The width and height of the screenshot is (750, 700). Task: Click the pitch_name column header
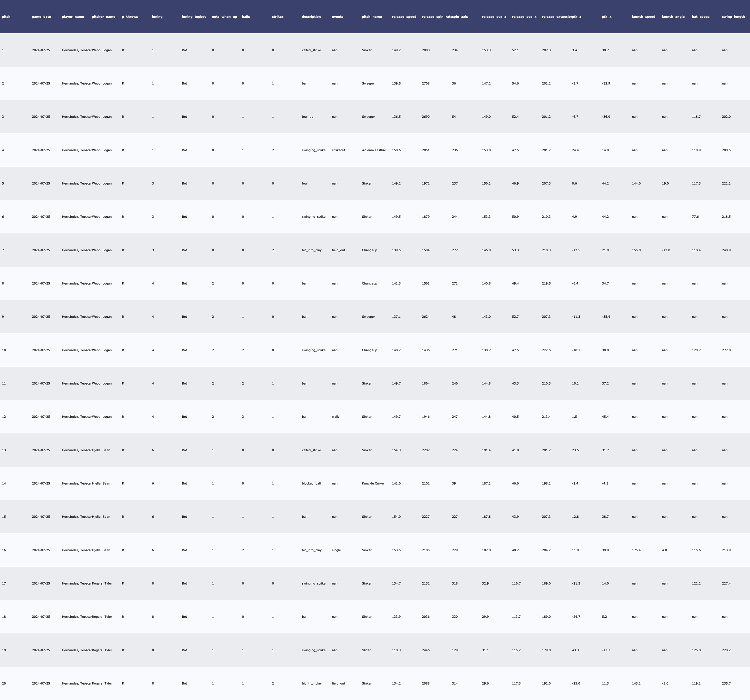click(371, 16)
